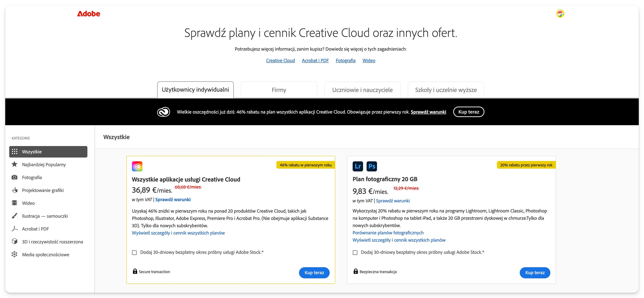Open plan details link on Creative Cloud card
Screen dimensions: 644x298
178,233
